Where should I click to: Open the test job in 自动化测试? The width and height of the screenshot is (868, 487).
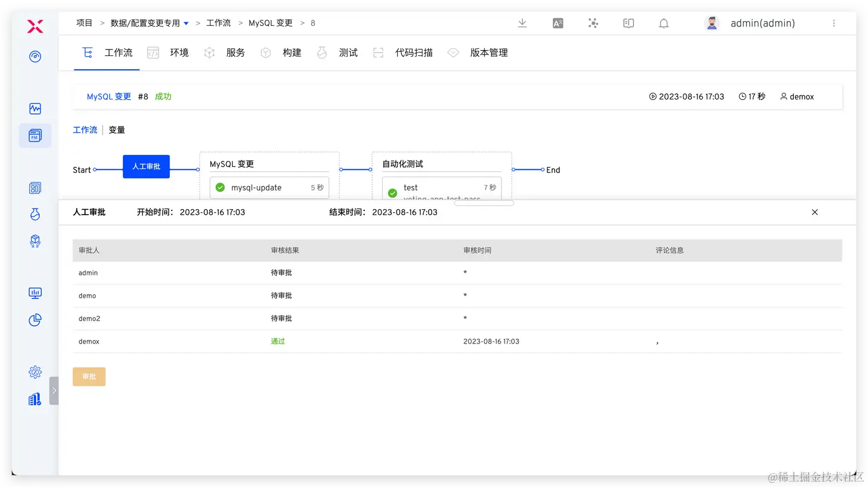pos(442,188)
